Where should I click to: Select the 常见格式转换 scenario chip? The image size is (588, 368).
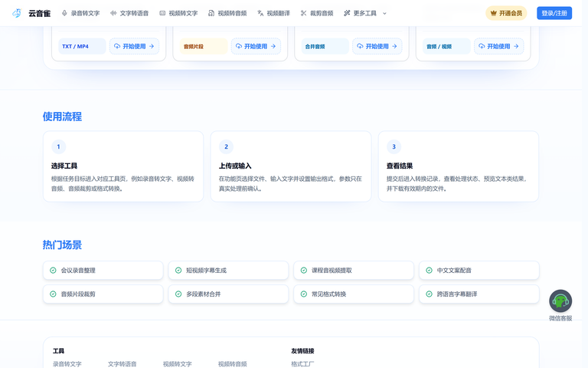pyautogui.click(x=354, y=294)
